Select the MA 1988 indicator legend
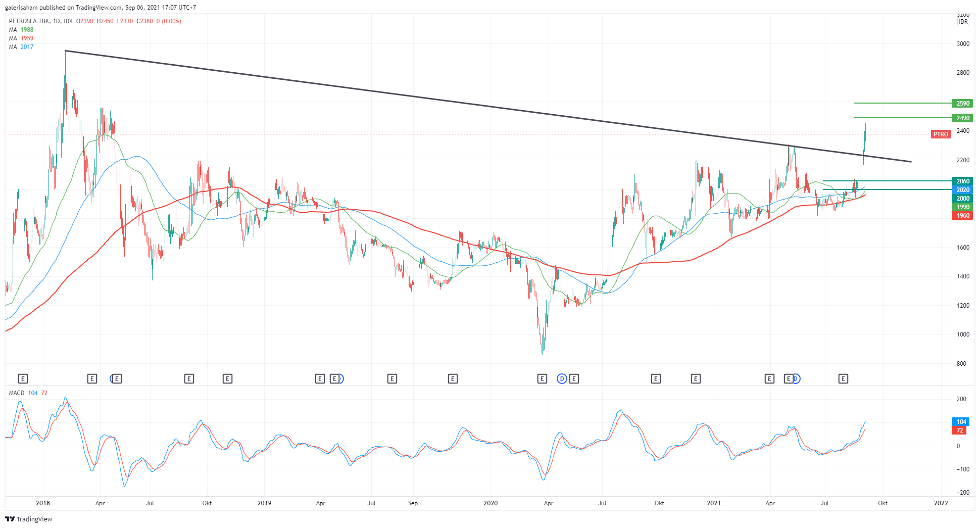The image size is (980, 528). [21, 30]
